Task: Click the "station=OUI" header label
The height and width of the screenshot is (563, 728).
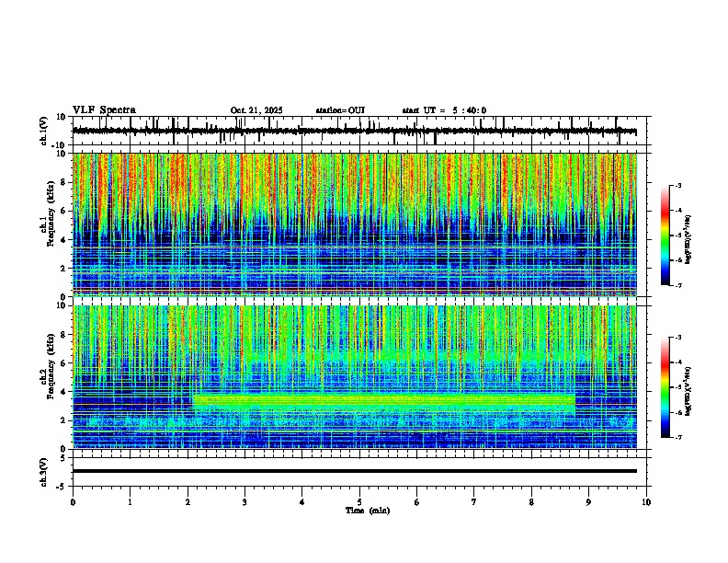Action: click(340, 110)
